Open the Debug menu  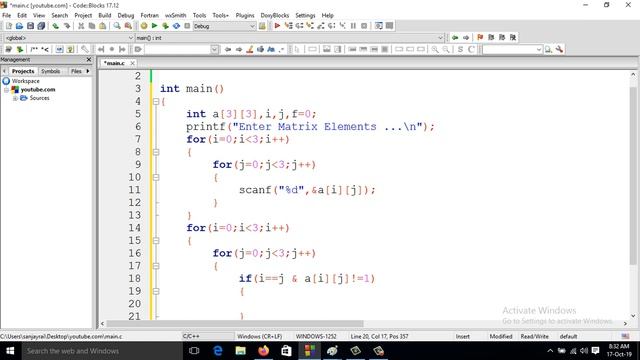126,15
